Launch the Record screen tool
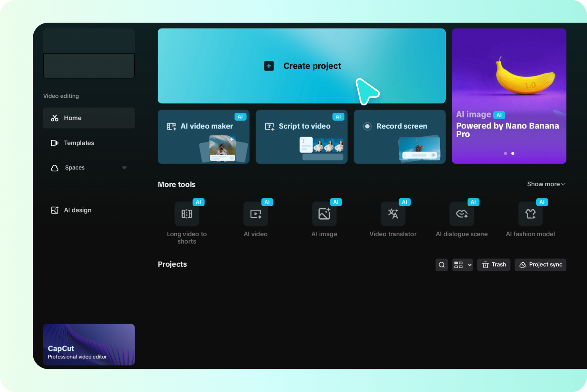The image size is (587, 392). pos(399,137)
